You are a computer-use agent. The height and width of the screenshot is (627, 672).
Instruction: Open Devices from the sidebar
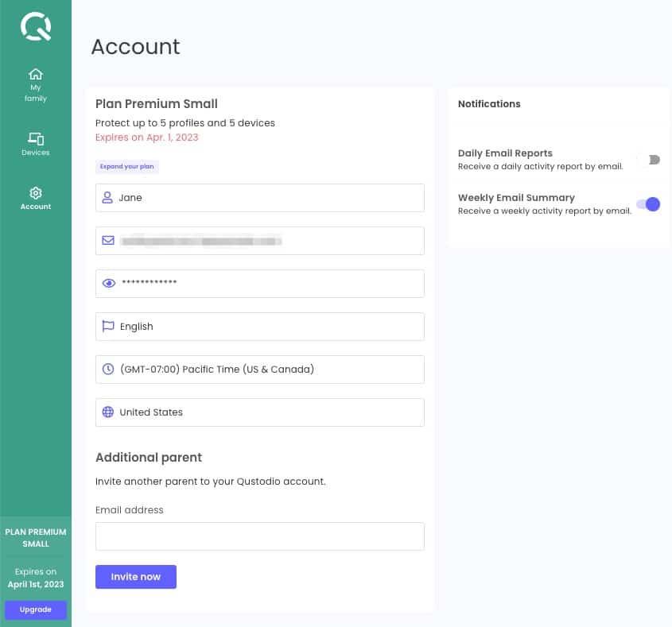click(36, 144)
